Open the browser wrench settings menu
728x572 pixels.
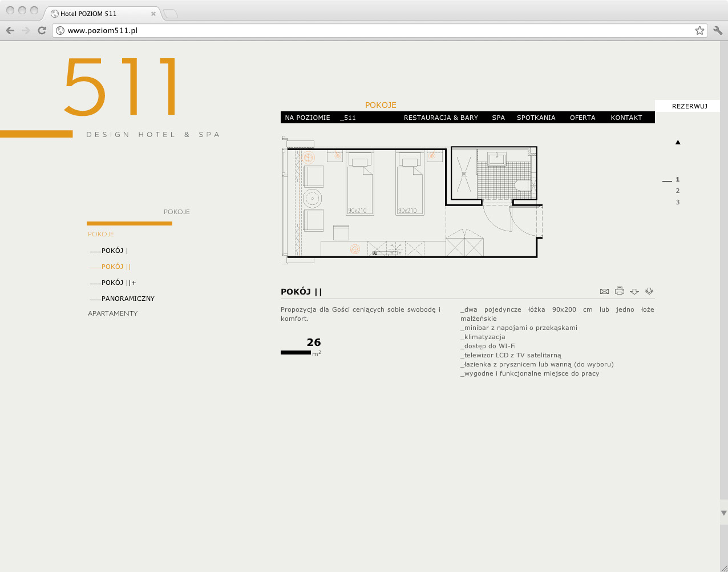[718, 30]
